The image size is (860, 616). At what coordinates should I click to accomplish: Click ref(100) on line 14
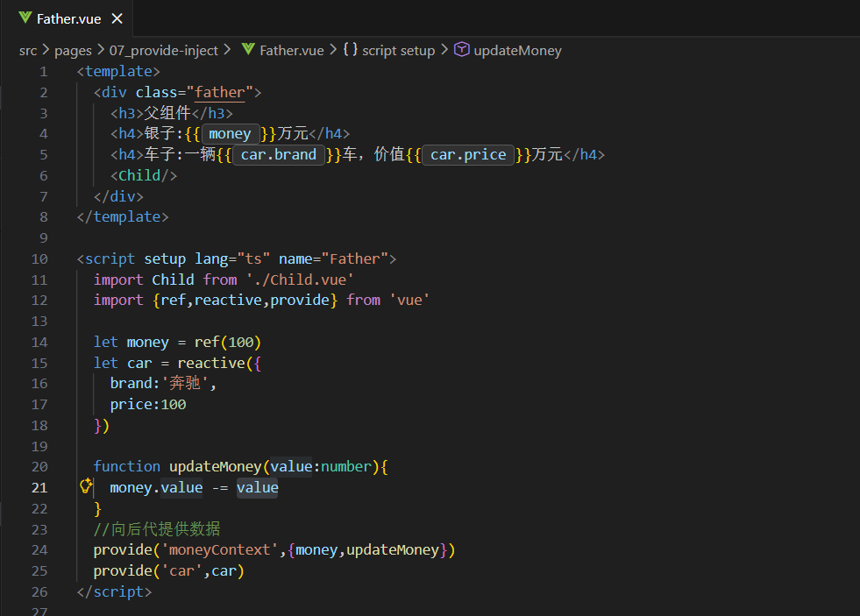228,342
